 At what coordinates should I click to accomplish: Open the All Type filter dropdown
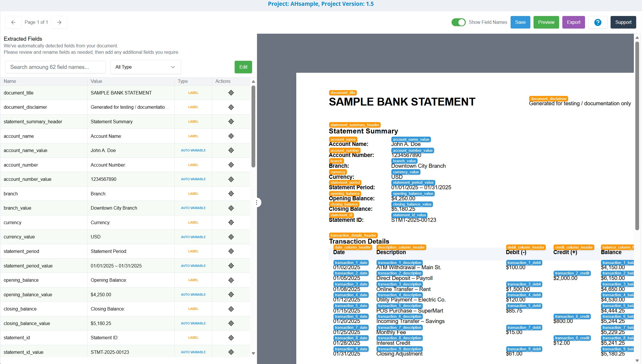(145, 67)
